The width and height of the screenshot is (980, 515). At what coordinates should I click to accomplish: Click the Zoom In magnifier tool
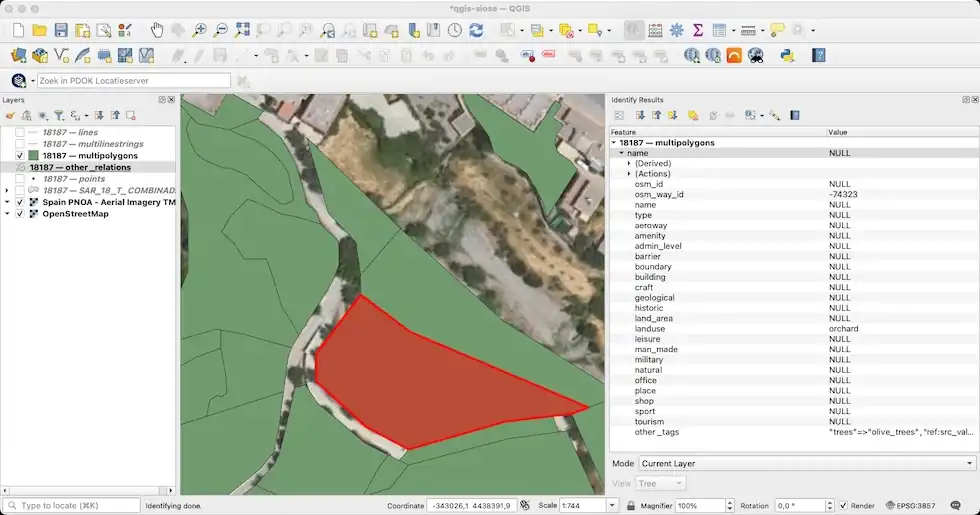point(199,30)
